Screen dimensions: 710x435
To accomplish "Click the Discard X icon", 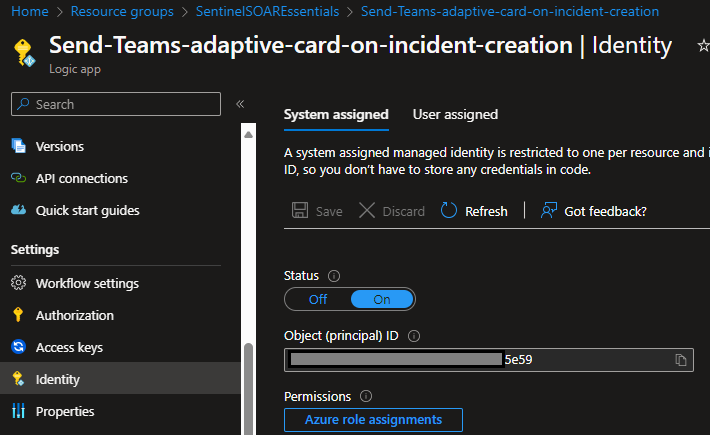I will point(367,210).
